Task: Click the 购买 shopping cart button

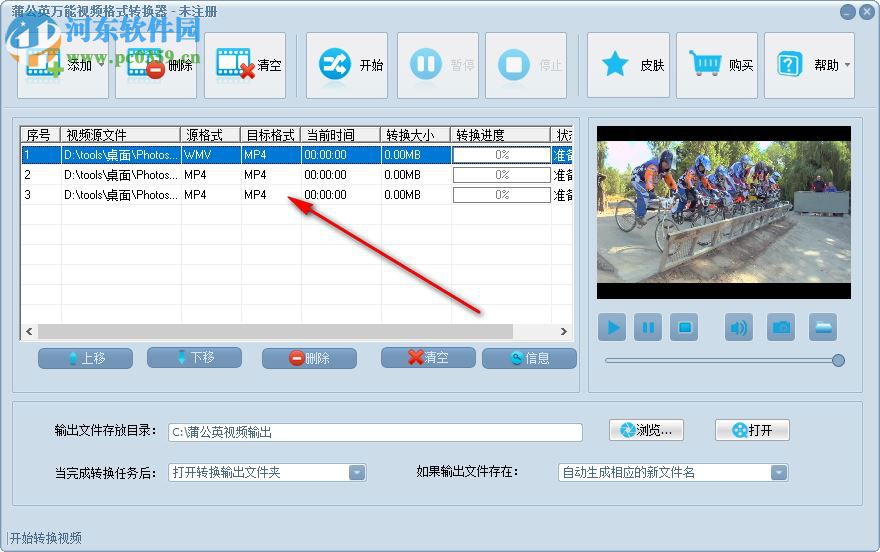Action: [717, 66]
